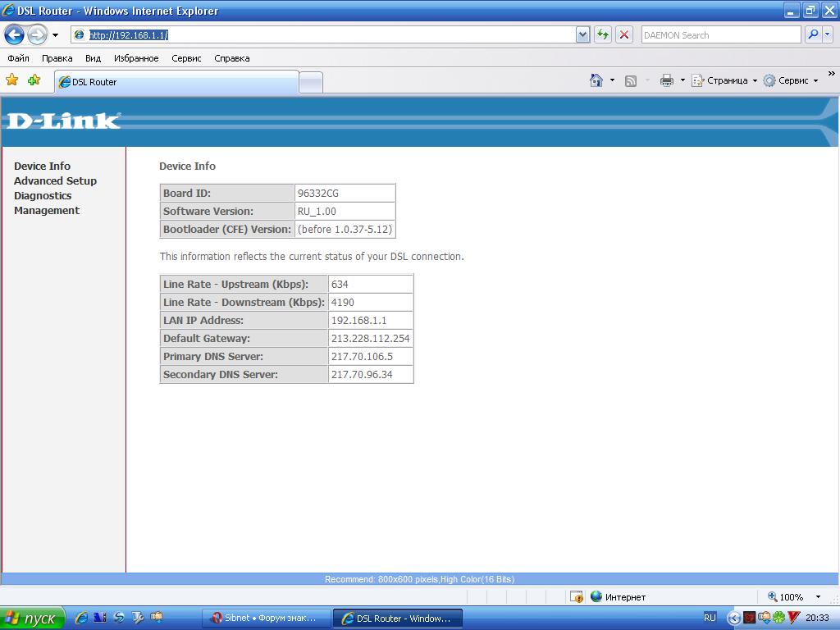Click the browser Forward arrow button
This screenshot has height=630, width=840.
[37, 35]
